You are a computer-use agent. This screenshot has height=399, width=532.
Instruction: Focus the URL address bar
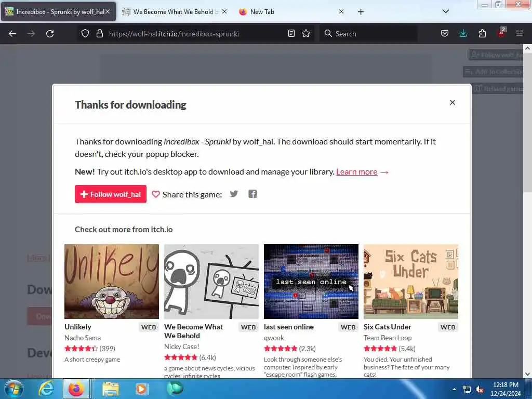[x=195, y=34]
